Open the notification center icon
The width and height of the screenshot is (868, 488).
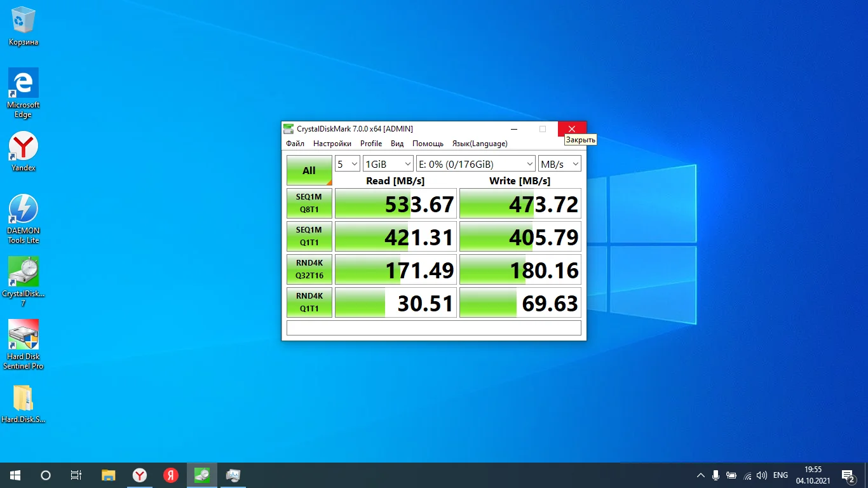(x=848, y=475)
